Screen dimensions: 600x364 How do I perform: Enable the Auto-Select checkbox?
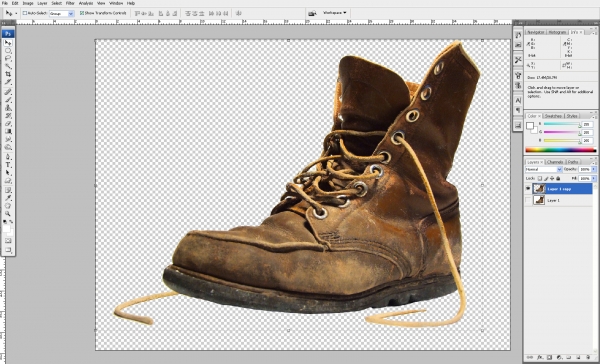click(25, 13)
